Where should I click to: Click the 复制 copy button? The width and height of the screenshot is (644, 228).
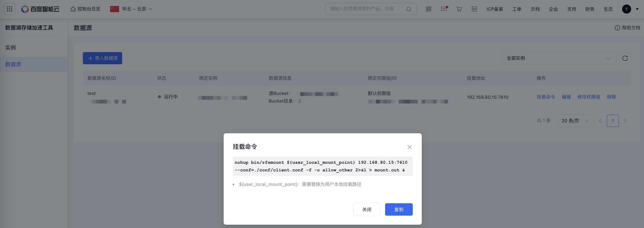pyautogui.click(x=399, y=209)
